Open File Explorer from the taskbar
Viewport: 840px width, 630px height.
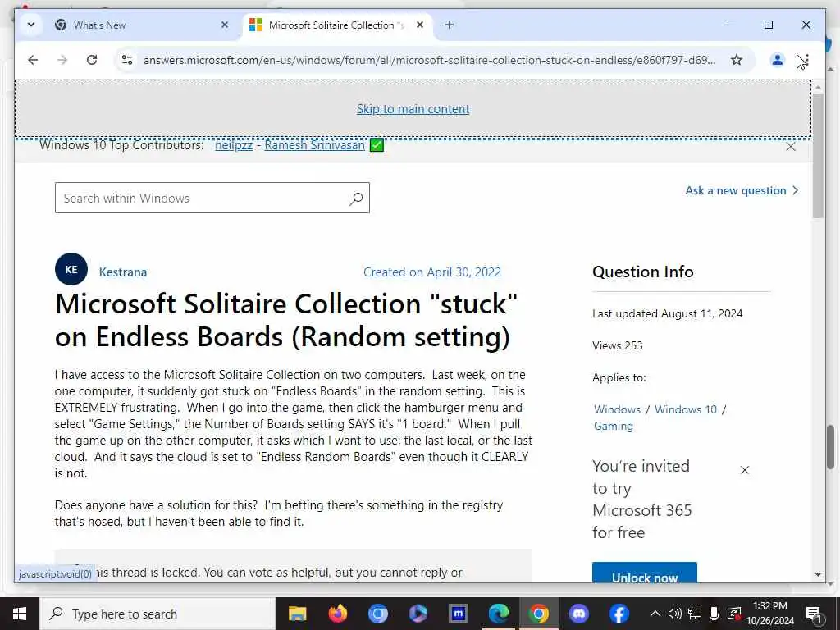(x=297, y=614)
